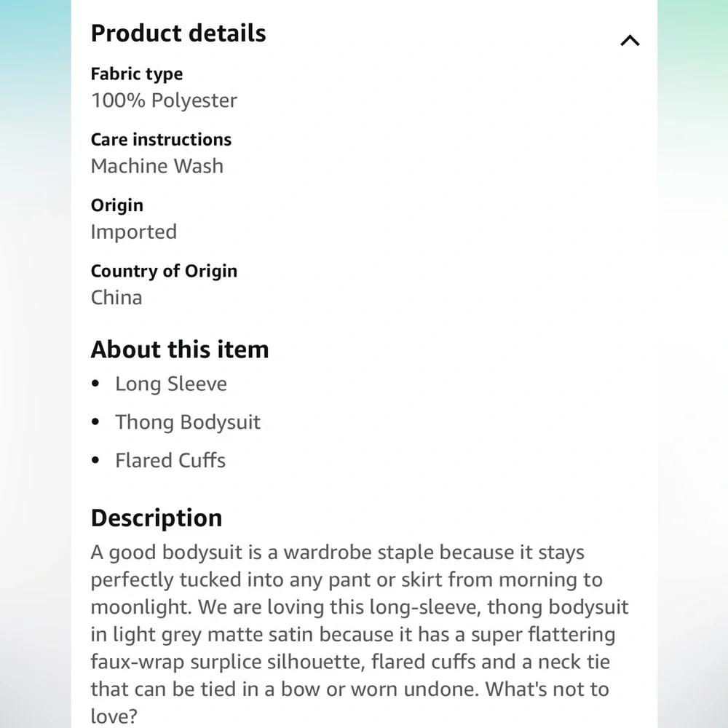The image size is (728, 728).
Task: Click the Description heading
Action: [x=157, y=518]
